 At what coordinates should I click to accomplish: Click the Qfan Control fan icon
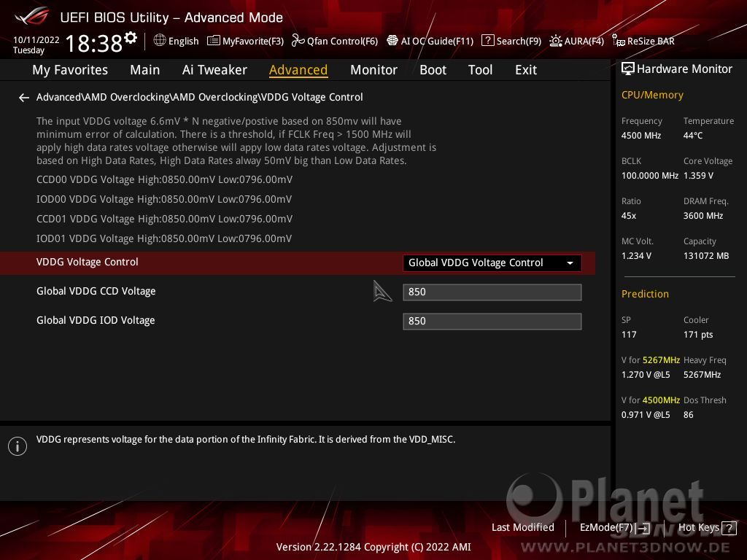click(x=298, y=41)
